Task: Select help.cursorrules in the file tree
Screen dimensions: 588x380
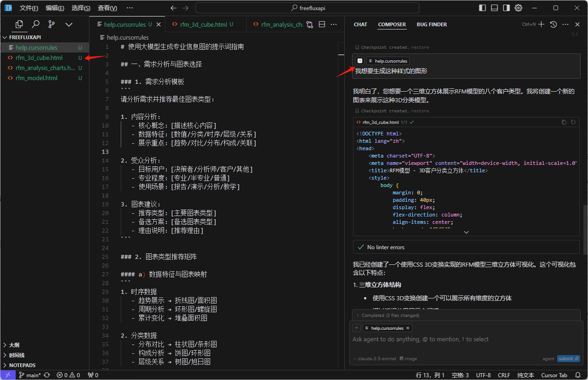Action: (x=45, y=47)
